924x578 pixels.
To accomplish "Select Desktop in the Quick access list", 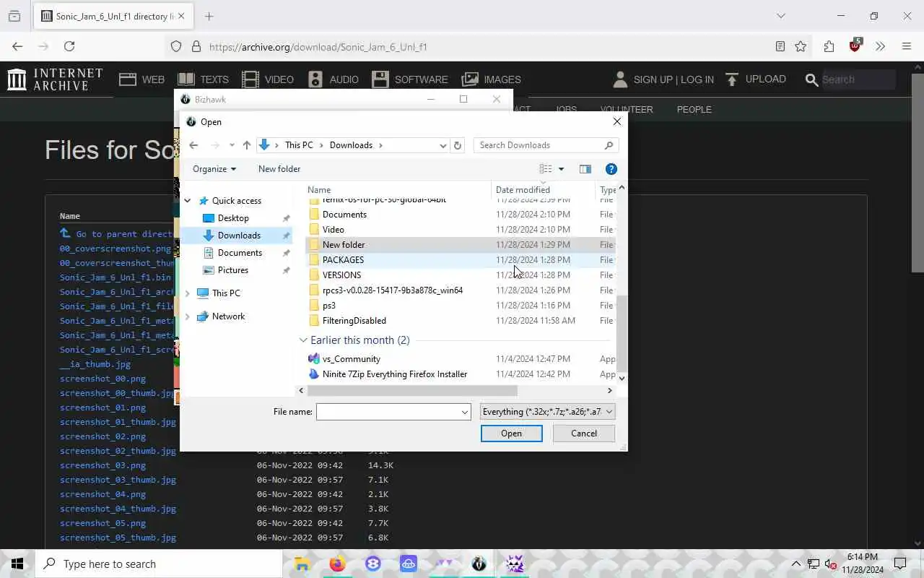I will pos(233,218).
